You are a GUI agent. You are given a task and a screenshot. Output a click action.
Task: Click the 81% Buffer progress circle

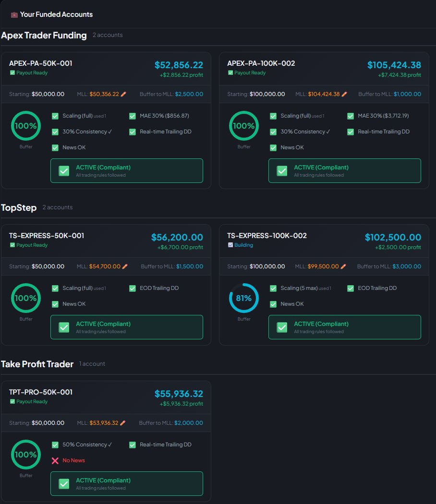(244, 298)
